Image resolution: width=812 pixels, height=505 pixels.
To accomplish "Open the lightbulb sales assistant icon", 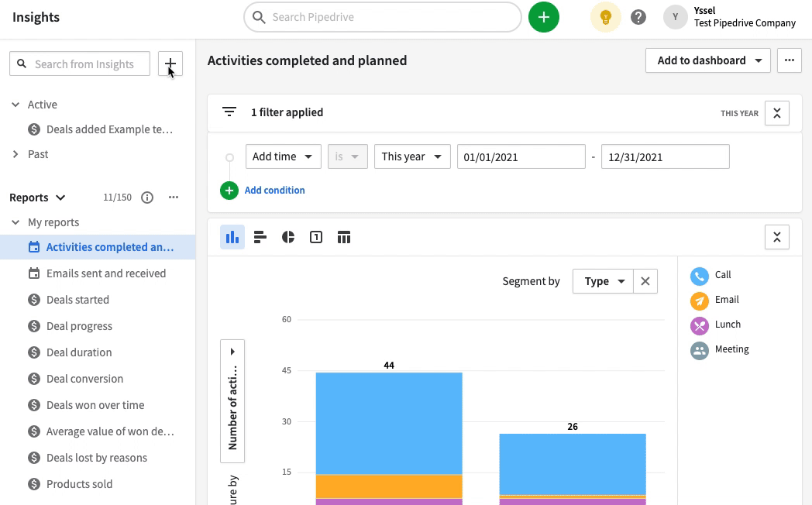I will [x=605, y=17].
